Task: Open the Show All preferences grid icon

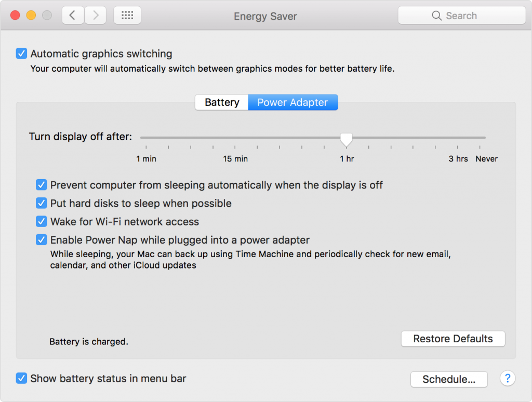Action: pos(127,15)
